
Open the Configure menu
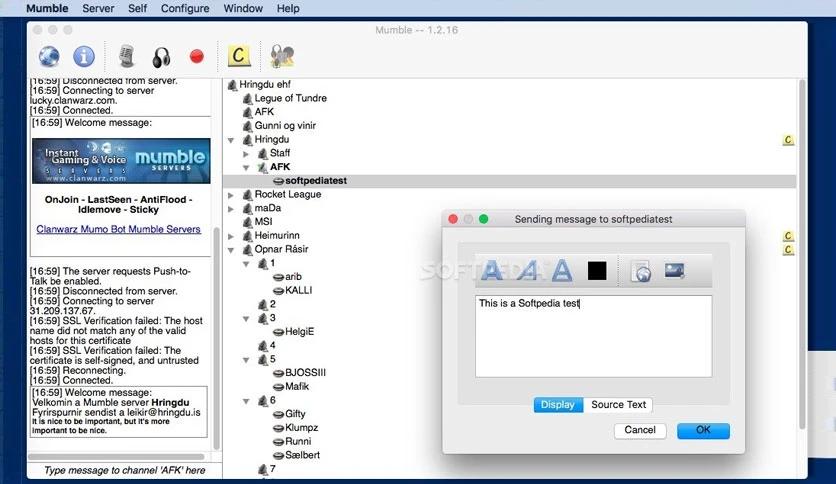coord(185,9)
